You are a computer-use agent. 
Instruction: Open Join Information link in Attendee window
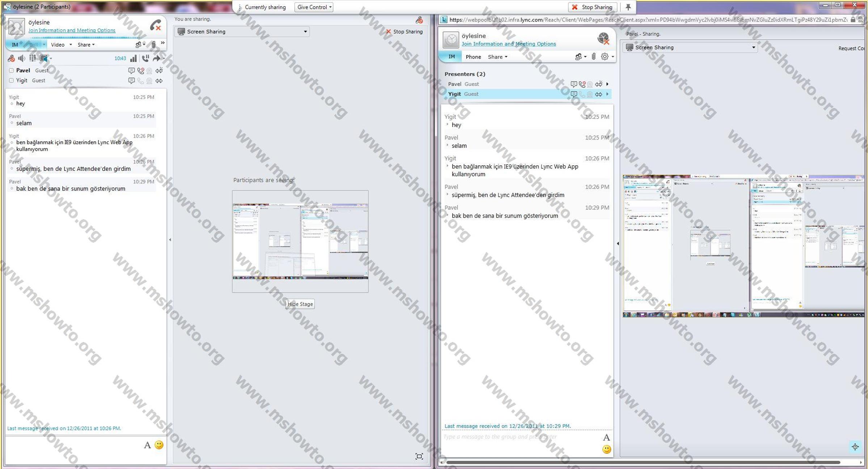[x=72, y=30]
